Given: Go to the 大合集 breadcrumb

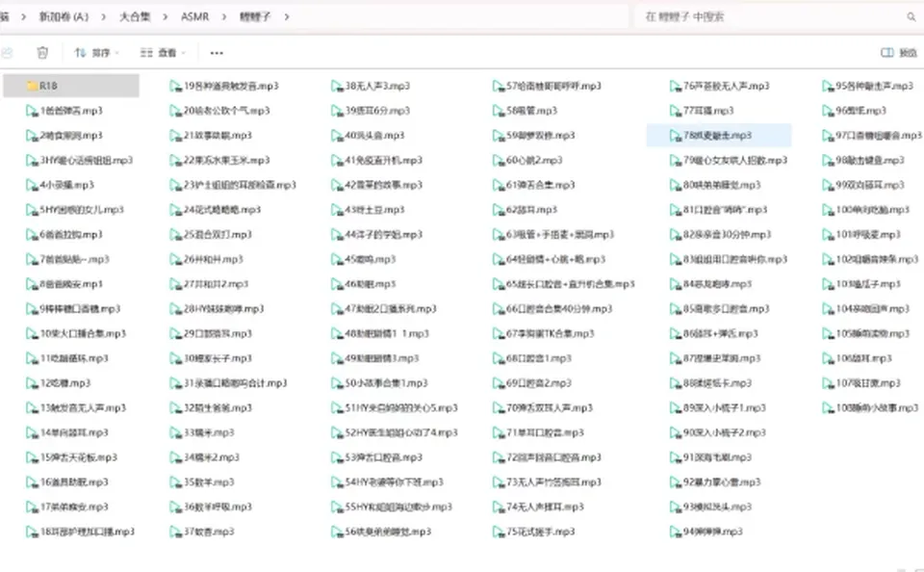Looking at the screenshot, I should click(x=135, y=17).
